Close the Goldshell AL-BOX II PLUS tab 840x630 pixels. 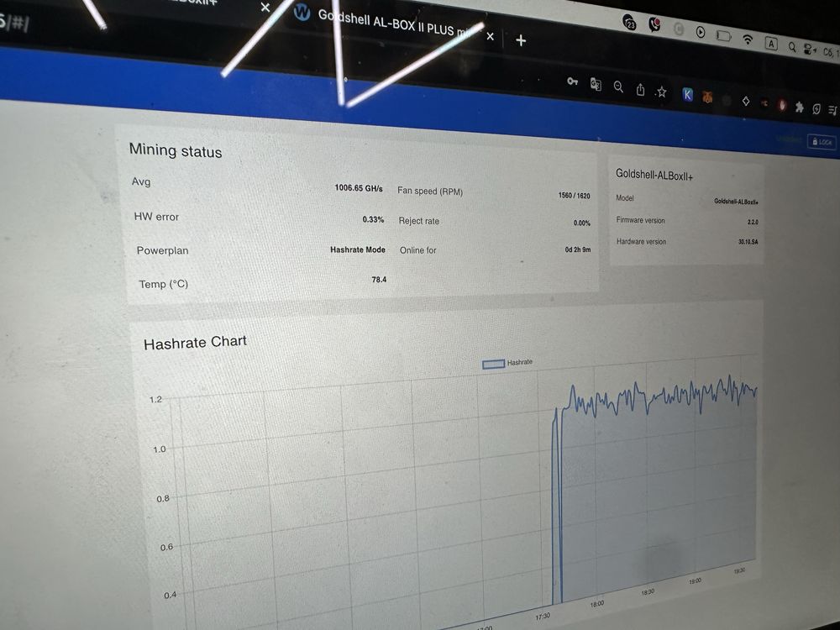tap(491, 36)
